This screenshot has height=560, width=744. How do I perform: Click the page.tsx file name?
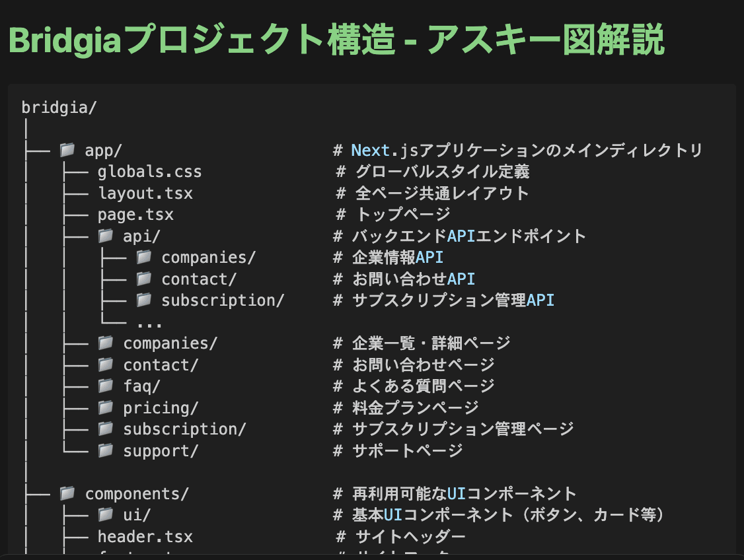pyautogui.click(x=135, y=215)
